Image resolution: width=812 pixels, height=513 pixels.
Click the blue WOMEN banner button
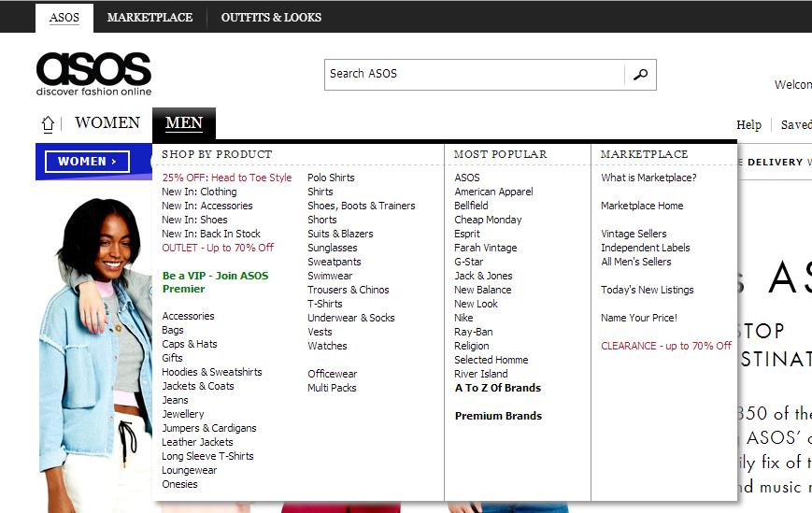[x=87, y=162]
